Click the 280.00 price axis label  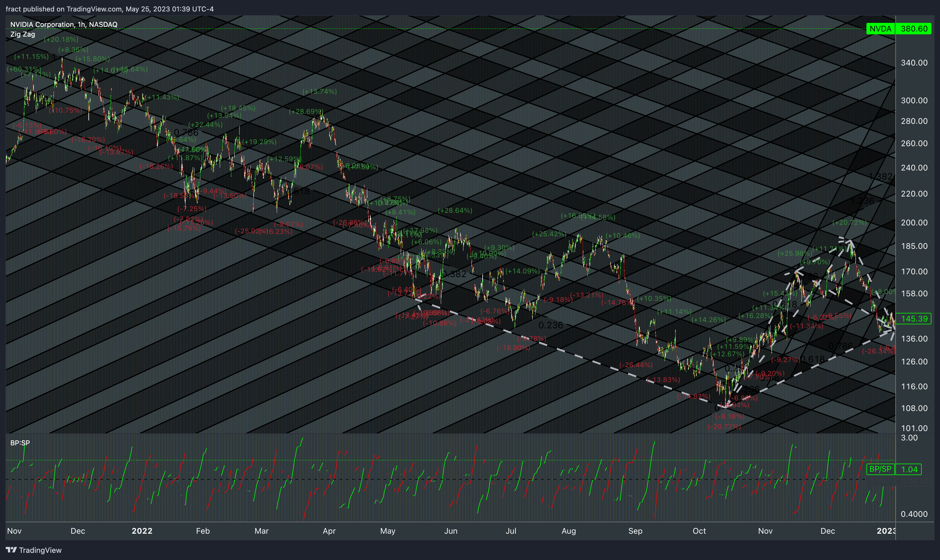[x=914, y=121]
